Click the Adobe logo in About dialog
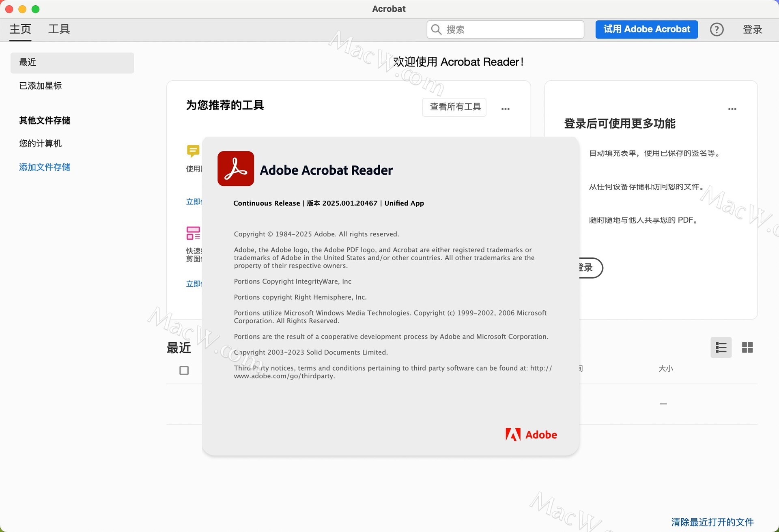 point(531,435)
